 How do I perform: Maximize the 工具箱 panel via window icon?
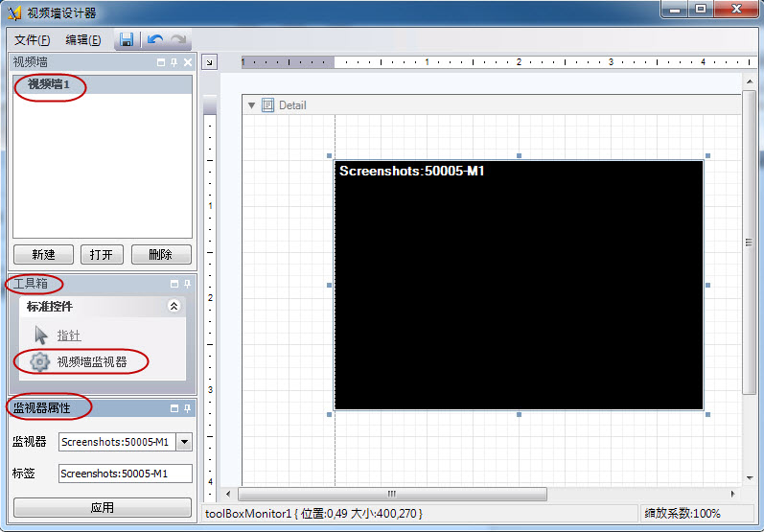coord(174,284)
